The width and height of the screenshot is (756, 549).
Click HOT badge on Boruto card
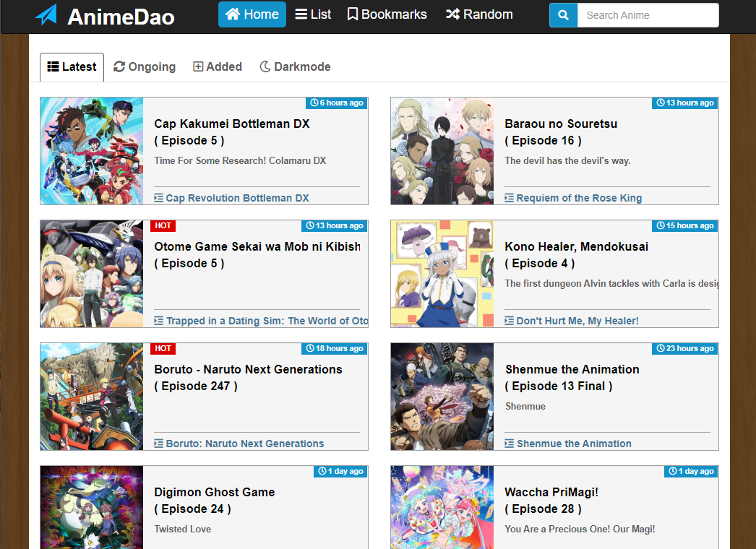click(x=163, y=349)
